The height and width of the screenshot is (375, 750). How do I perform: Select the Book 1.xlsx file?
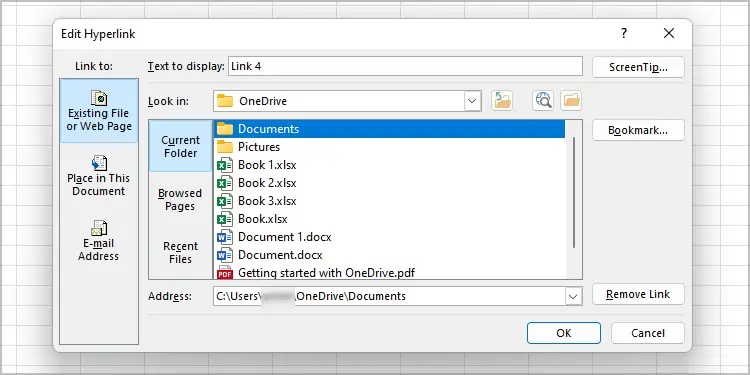coord(389,165)
